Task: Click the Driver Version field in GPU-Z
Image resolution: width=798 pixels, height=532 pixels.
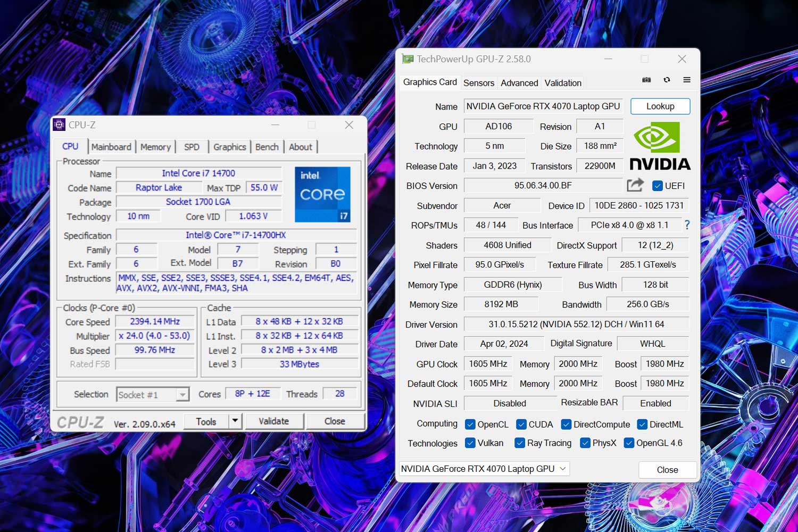Action: (x=577, y=324)
